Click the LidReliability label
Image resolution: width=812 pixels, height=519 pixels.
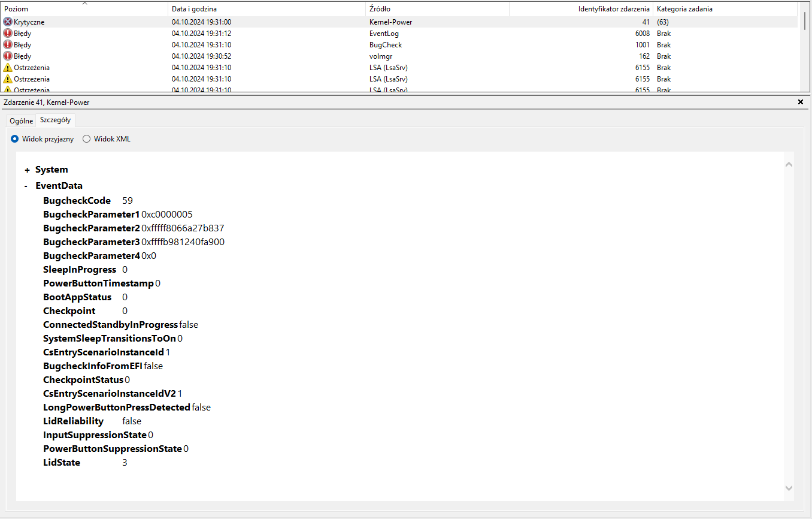(x=73, y=421)
